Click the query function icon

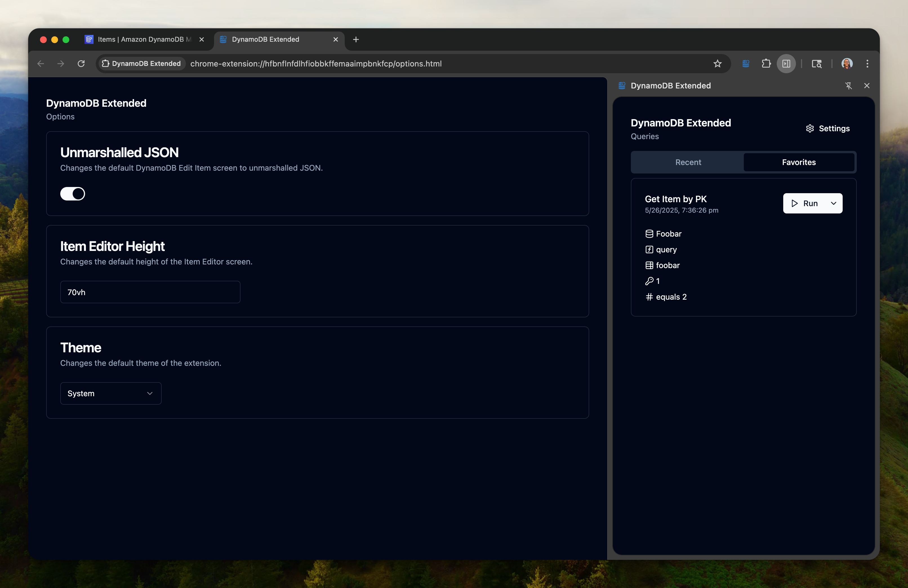click(x=649, y=250)
